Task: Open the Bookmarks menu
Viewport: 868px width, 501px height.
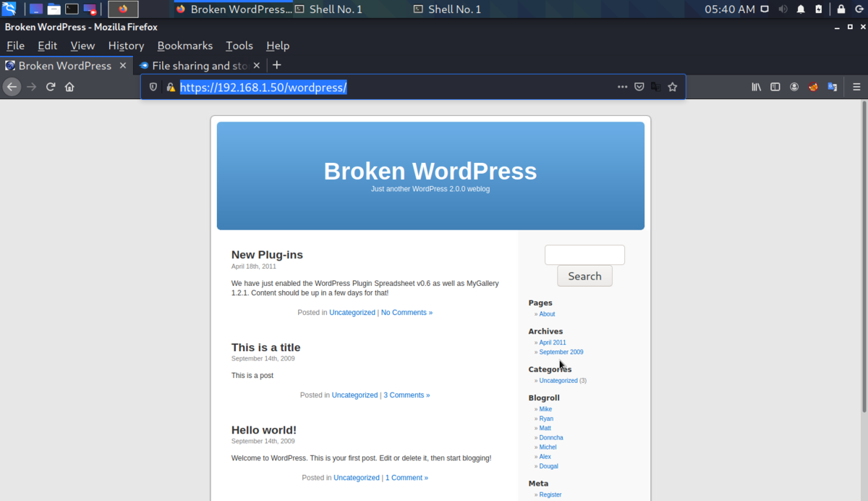Action: coord(185,46)
